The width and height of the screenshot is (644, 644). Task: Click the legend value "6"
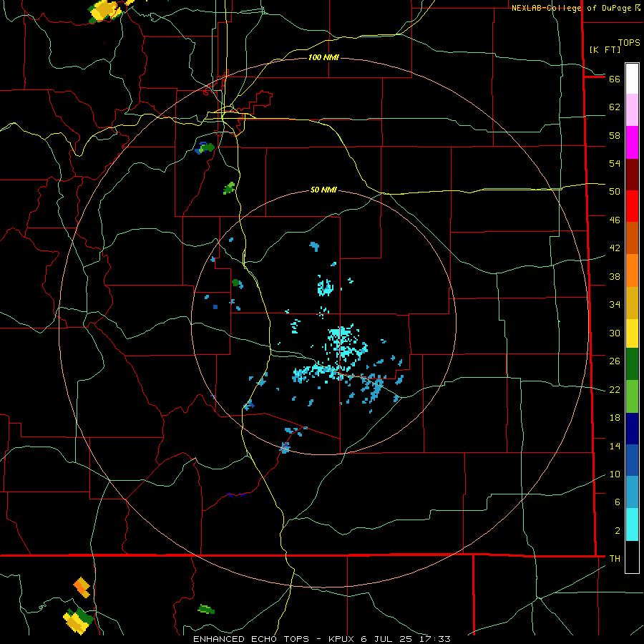click(x=618, y=502)
